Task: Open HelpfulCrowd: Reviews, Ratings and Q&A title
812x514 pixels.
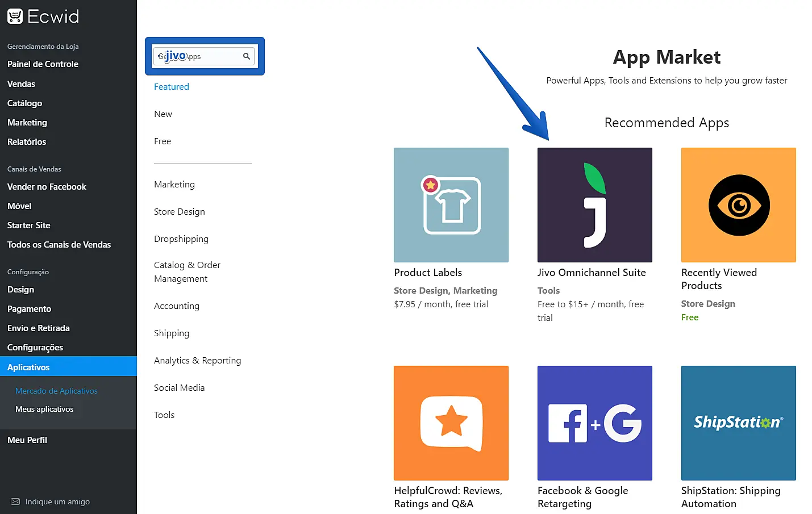Action: pyautogui.click(x=448, y=497)
